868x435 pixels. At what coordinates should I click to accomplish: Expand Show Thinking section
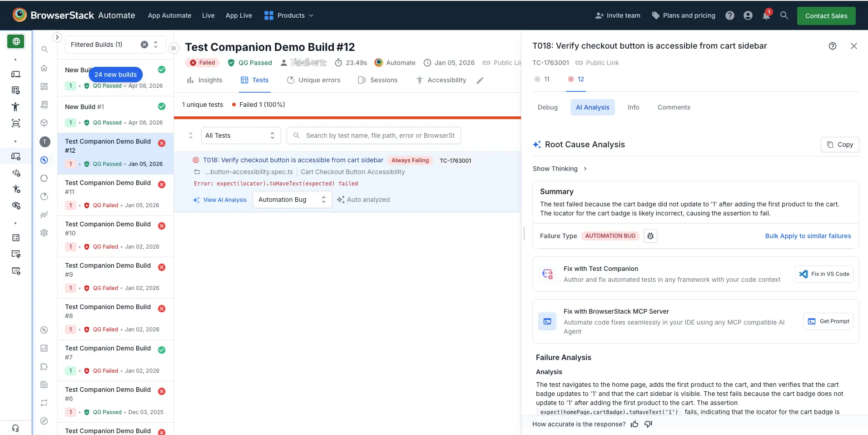pos(560,169)
